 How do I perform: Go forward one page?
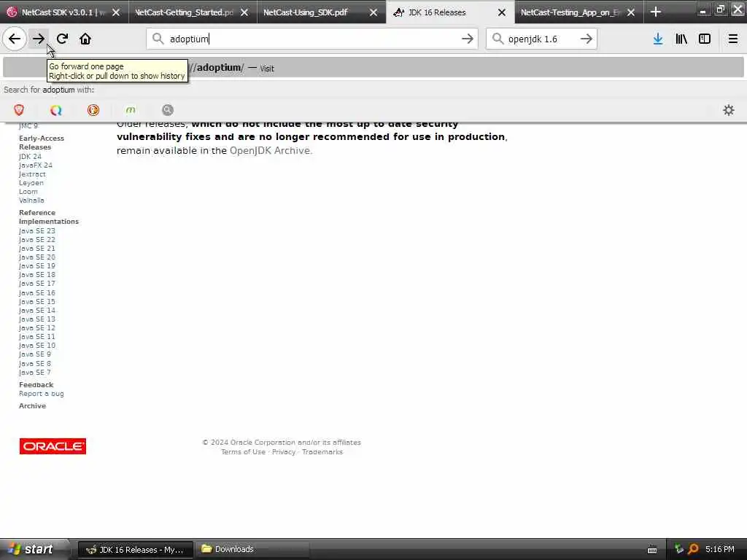pos(39,39)
